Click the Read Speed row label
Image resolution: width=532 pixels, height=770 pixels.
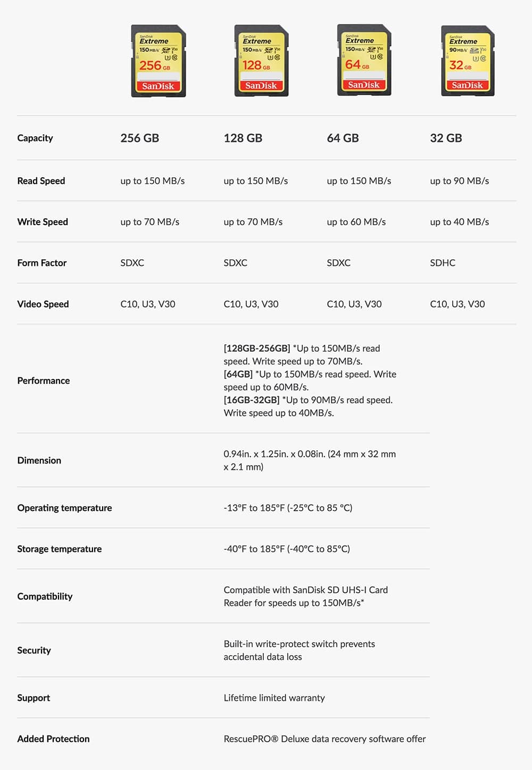pos(41,181)
